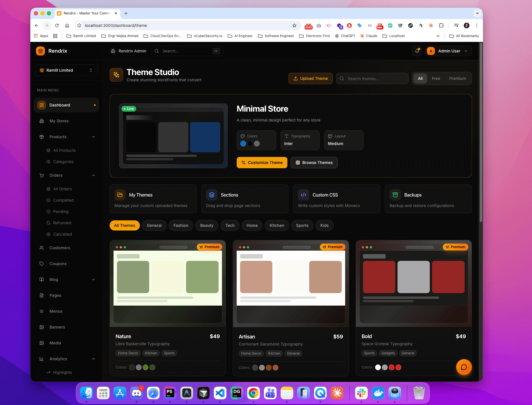Viewport: 532px width, 405px height.
Task: Open the floating chat bubble
Action: click(x=463, y=367)
